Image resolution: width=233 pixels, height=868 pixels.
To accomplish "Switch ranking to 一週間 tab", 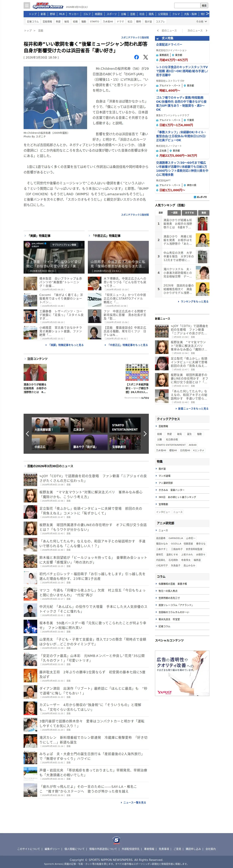I will [174, 213].
